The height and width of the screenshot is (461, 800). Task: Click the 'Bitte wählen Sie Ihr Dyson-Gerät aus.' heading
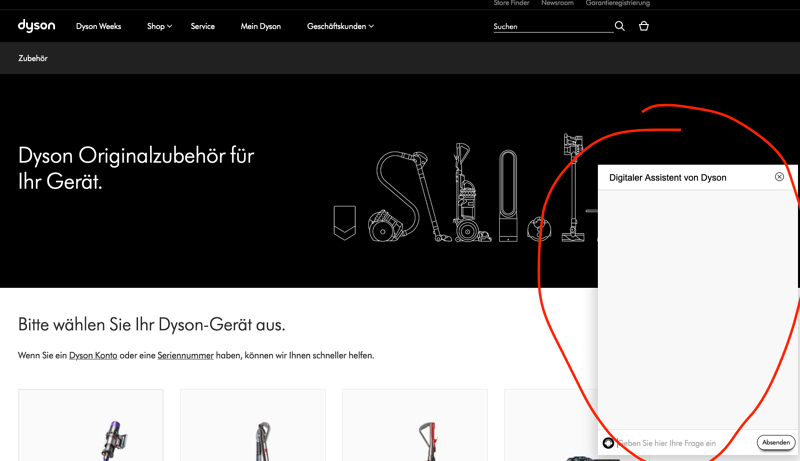[x=152, y=325]
